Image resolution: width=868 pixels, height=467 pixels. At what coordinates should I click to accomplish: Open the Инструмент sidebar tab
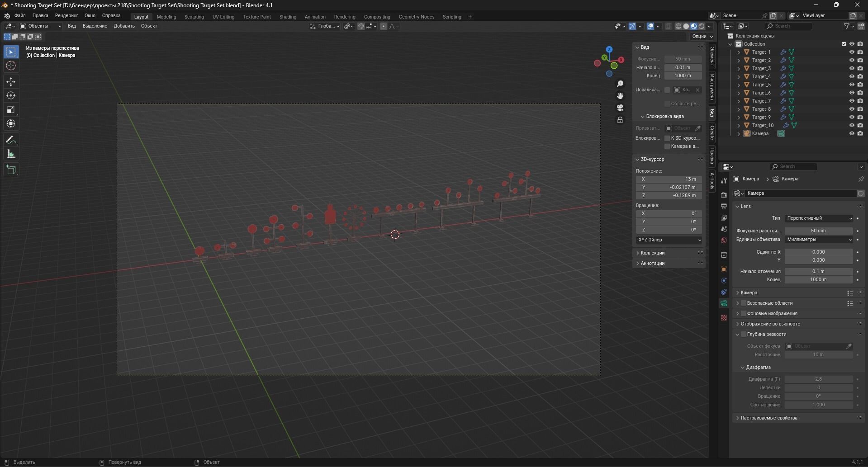712,87
